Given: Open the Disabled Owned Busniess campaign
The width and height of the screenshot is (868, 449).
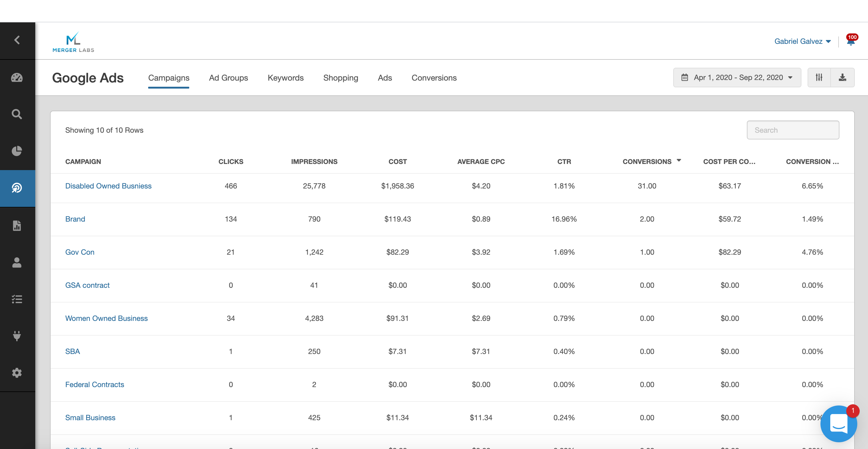Looking at the screenshot, I should [108, 186].
